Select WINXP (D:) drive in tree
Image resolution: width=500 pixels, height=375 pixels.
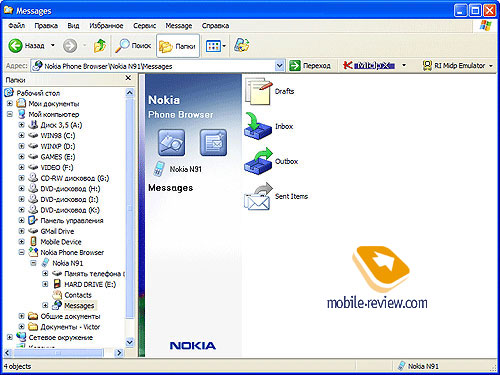pos(58,146)
